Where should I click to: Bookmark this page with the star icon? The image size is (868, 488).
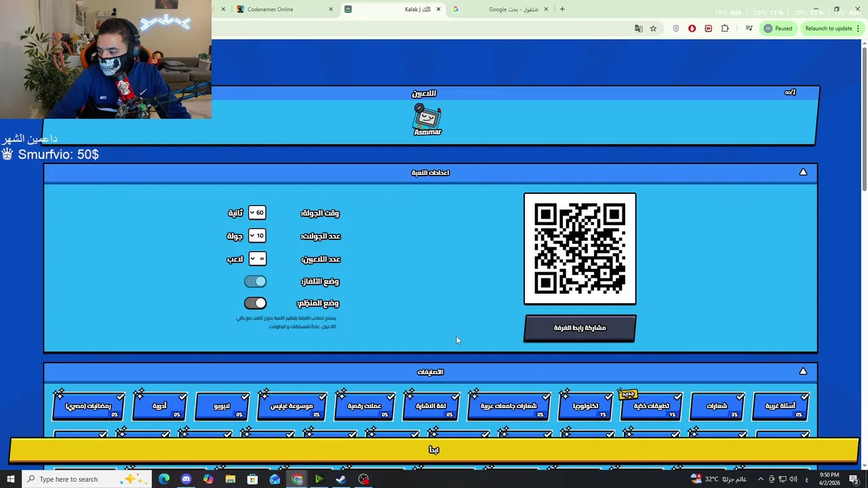[653, 28]
